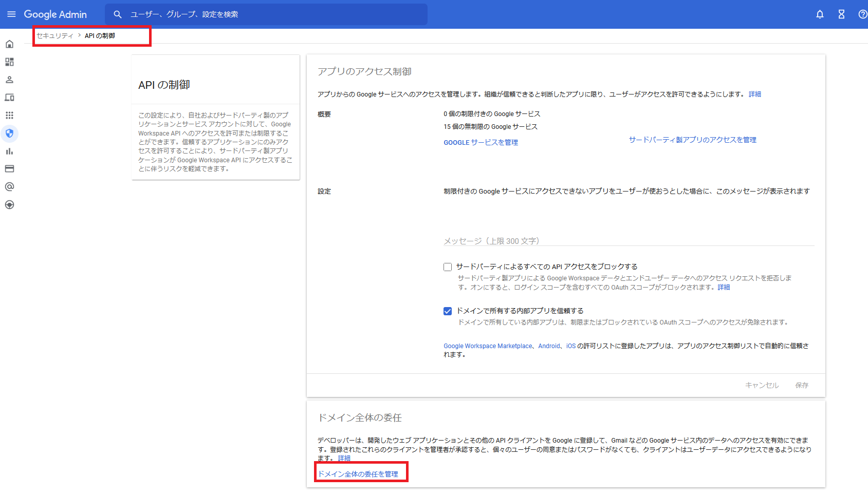Open the tasks hourglass icon

click(x=841, y=14)
